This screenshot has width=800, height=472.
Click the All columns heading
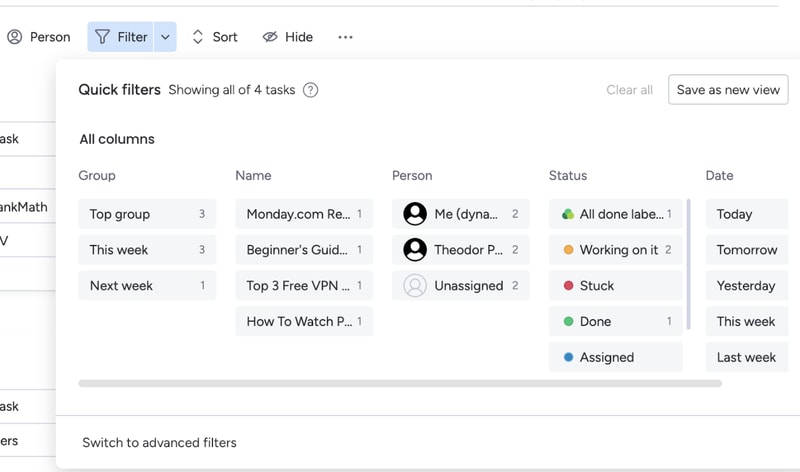(x=117, y=139)
